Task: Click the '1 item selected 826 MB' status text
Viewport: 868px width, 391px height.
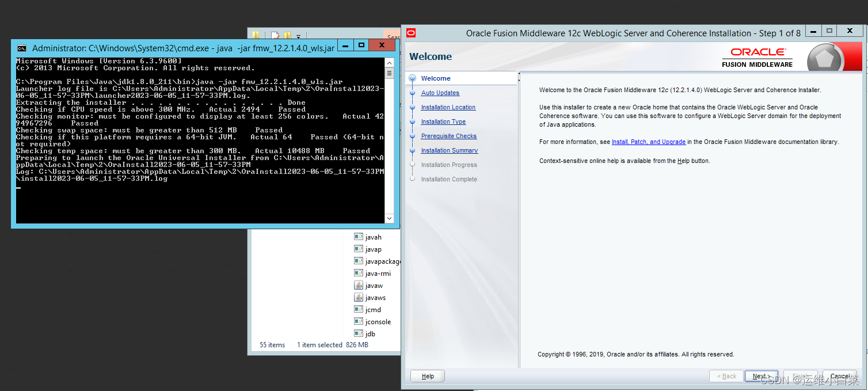Action: click(333, 345)
